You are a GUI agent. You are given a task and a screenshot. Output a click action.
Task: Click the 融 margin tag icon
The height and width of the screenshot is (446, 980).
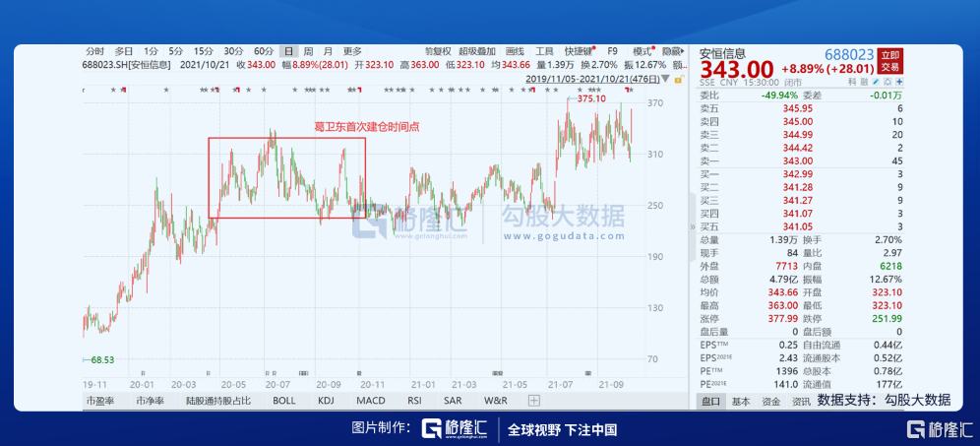coord(865,82)
